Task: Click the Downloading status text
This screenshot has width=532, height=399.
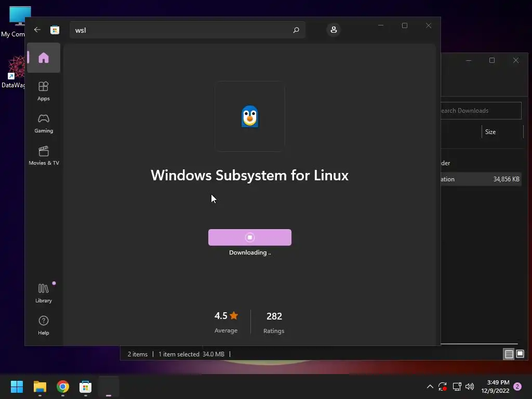Action: (250, 252)
